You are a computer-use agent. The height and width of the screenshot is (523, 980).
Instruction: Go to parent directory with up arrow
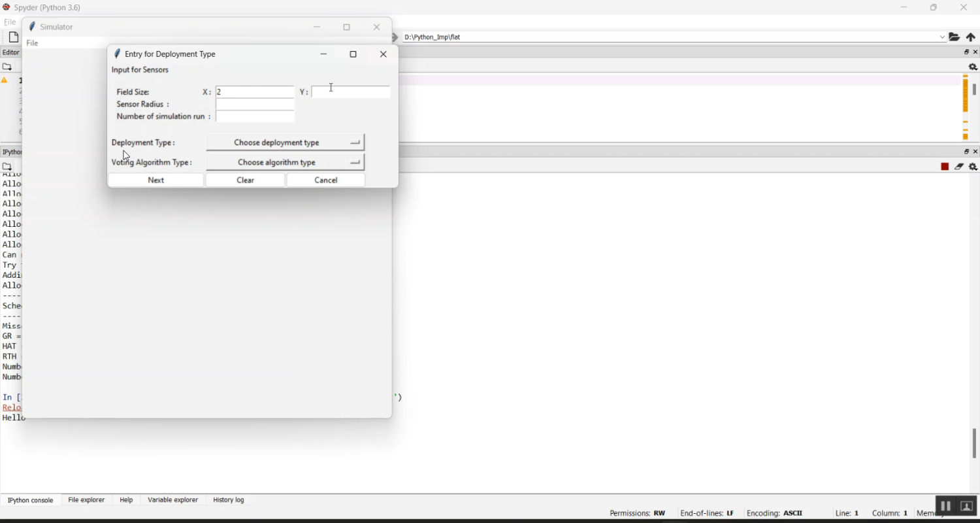click(x=971, y=37)
